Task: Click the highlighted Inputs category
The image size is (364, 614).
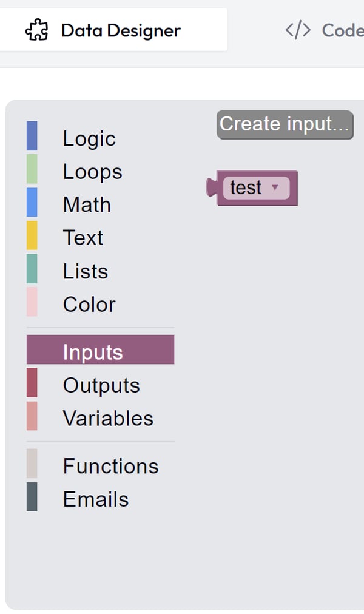Action: click(x=100, y=349)
